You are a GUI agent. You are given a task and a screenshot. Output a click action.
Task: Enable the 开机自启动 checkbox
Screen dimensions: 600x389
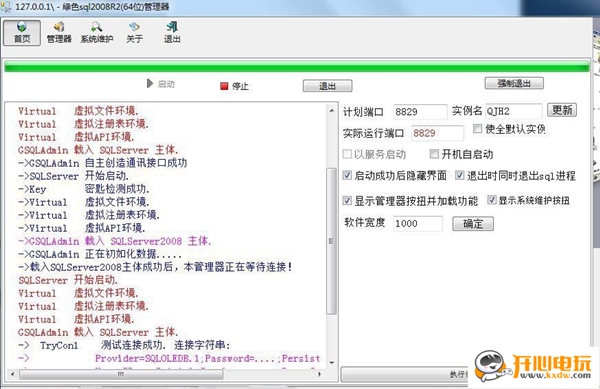434,154
